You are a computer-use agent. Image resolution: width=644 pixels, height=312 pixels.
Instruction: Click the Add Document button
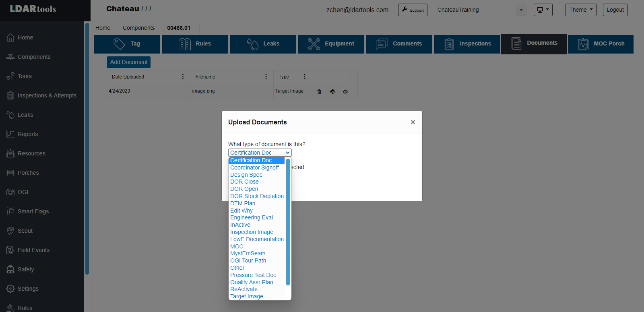(129, 62)
